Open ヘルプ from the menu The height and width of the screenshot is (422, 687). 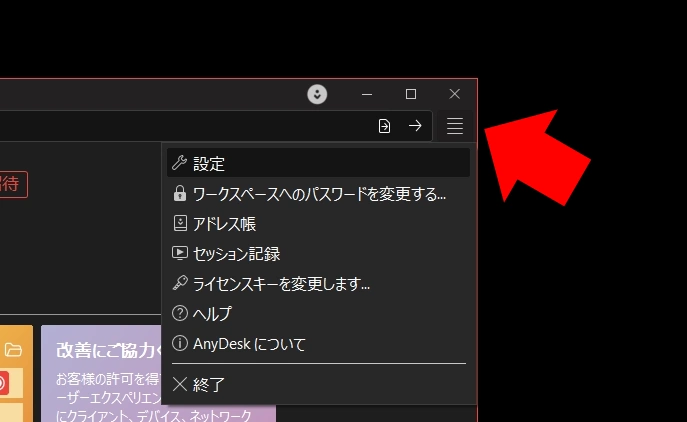(319, 313)
